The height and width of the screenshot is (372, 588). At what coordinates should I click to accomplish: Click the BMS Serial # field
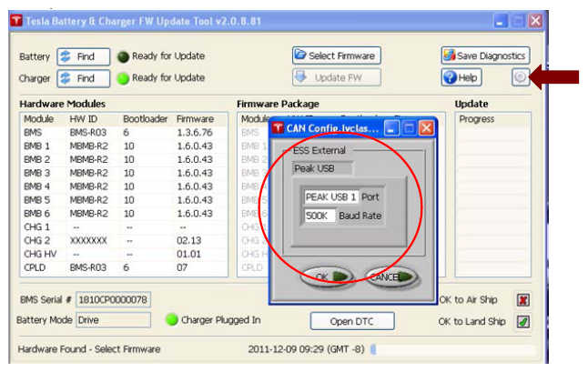[x=113, y=300]
